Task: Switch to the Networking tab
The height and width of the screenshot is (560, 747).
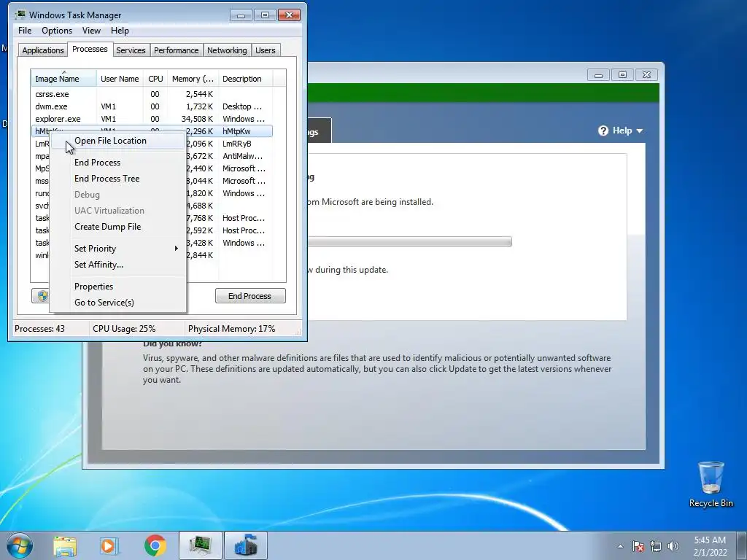Action: click(x=227, y=50)
